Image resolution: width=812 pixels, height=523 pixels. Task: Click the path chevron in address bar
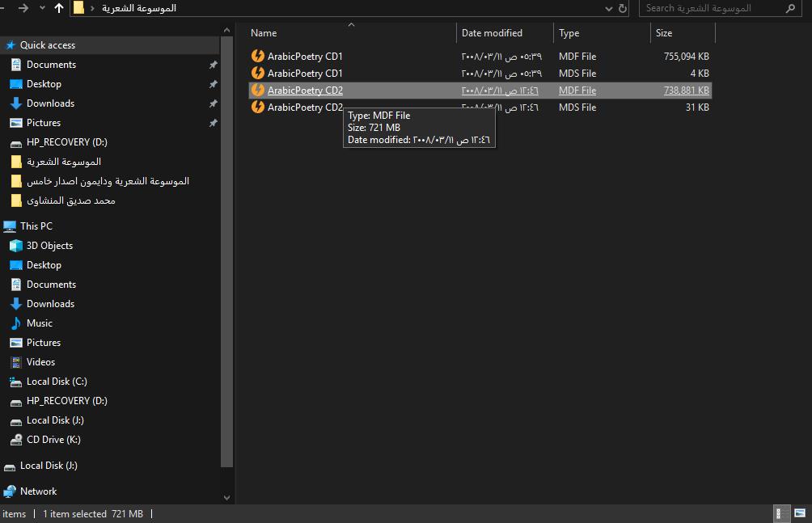coord(92,8)
